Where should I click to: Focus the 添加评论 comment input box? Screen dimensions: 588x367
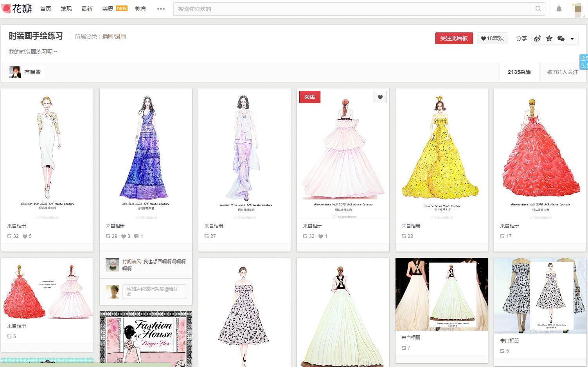point(154,291)
